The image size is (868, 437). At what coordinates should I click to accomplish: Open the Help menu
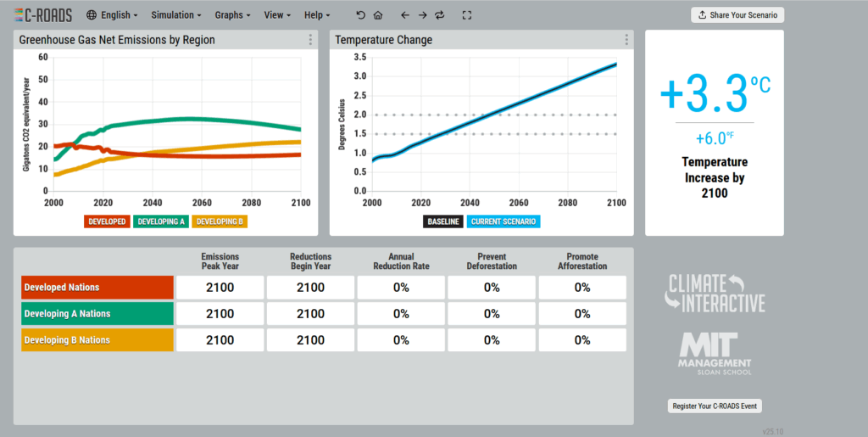click(x=317, y=15)
